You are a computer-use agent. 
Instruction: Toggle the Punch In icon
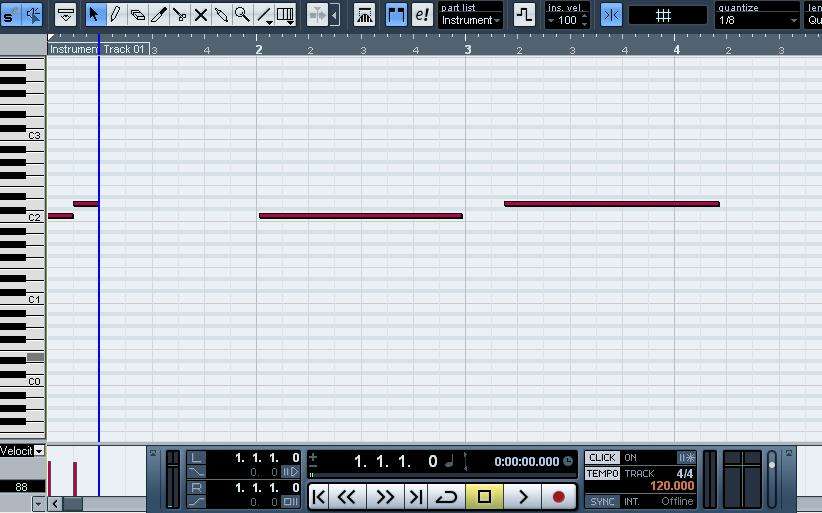[196, 472]
